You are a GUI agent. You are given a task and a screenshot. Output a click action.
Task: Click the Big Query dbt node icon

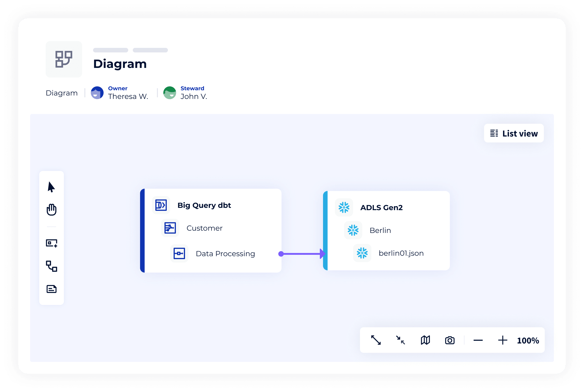tap(161, 205)
